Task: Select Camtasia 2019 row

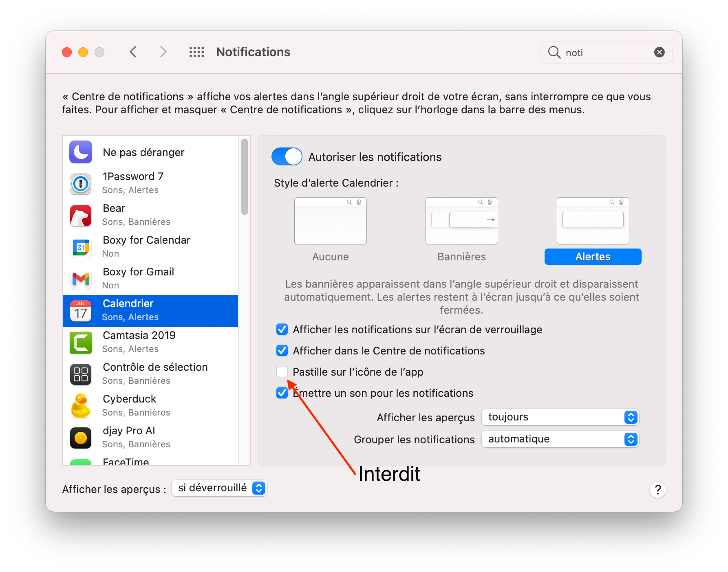Action: click(x=150, y=343)
